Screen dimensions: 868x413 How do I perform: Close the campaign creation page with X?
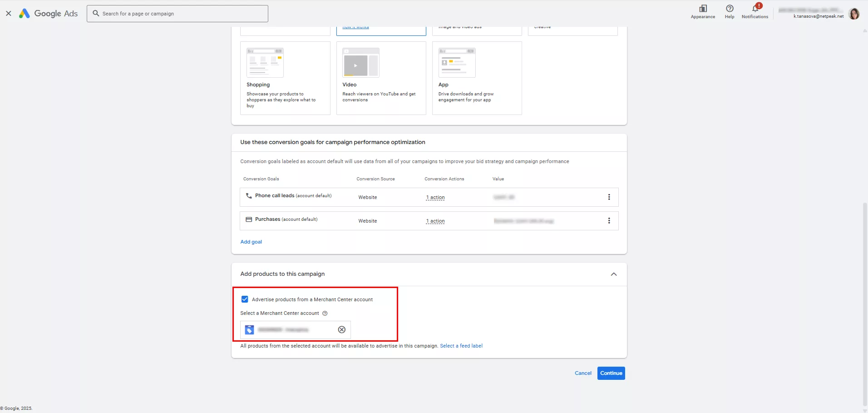[9, 14]
